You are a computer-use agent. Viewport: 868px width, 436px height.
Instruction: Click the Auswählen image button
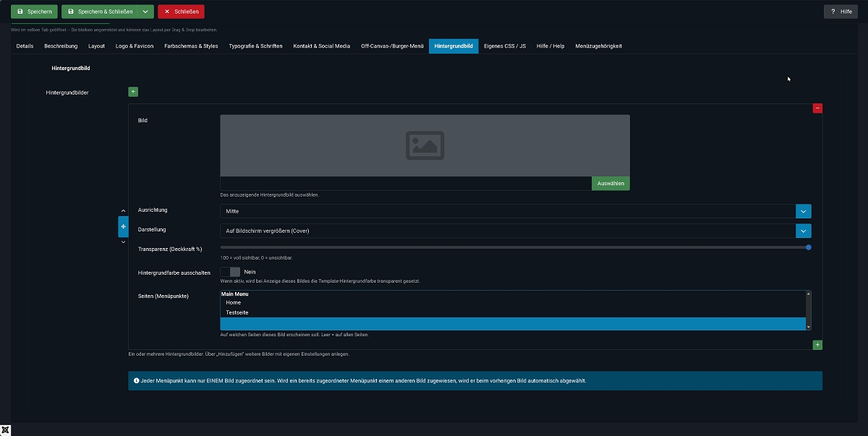click(x=610, y=184)
